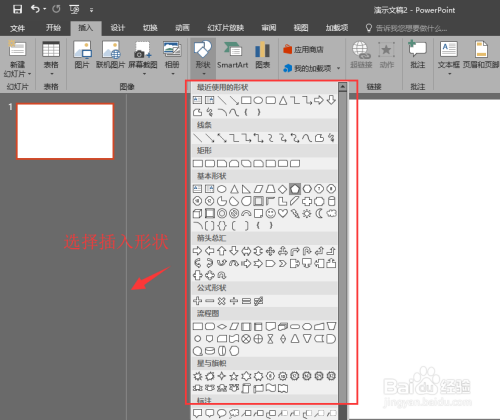The height and width of the screenshot is (420, 500).
Task: Expand the New Slide (新建幻灯片) dropdown
Action: pos(17,69)
